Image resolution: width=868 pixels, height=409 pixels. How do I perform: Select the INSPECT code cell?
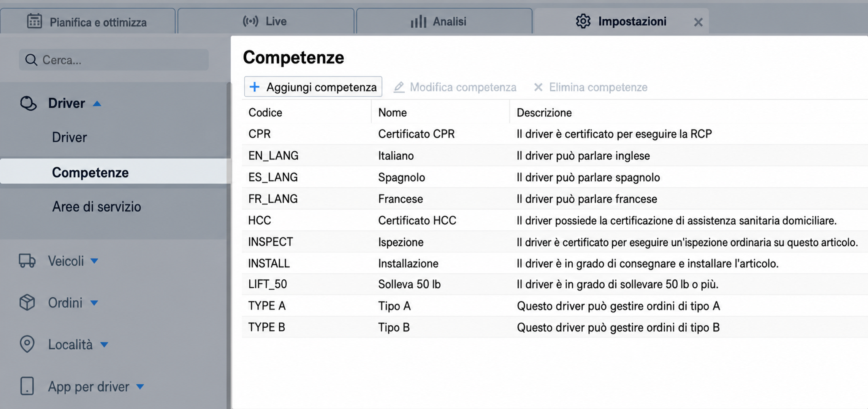271,242
